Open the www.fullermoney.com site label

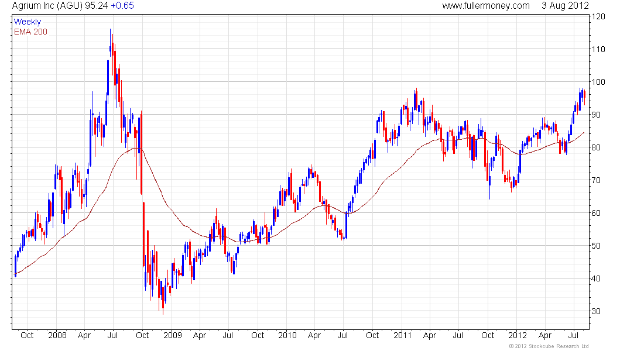(486, 6)
